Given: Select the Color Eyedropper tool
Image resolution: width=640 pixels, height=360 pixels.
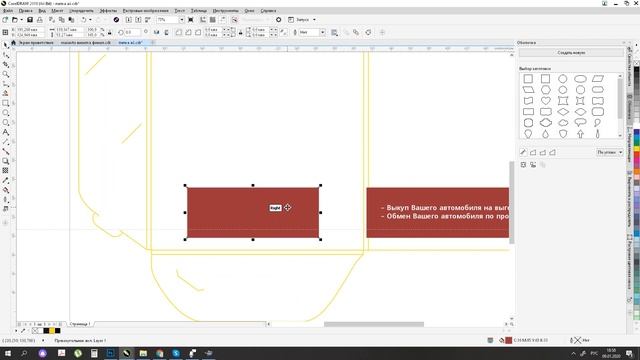Looking at the screenshot, I should coord(5,180).
